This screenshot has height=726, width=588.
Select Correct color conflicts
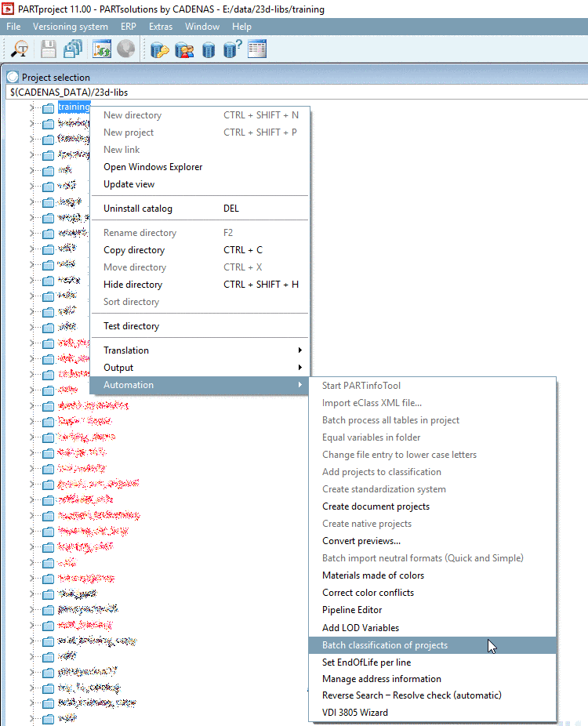pos(433,593)
